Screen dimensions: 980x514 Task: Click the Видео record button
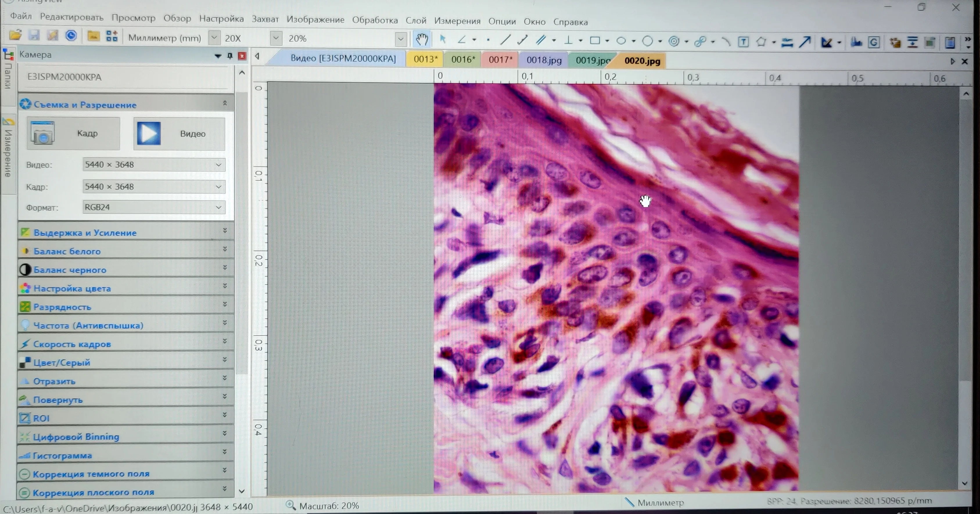(x=179, y=134)
